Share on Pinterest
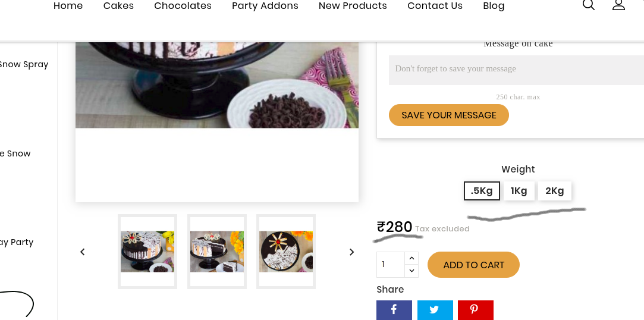The width and height of the screenshot is (644, 320). (475, 310)
